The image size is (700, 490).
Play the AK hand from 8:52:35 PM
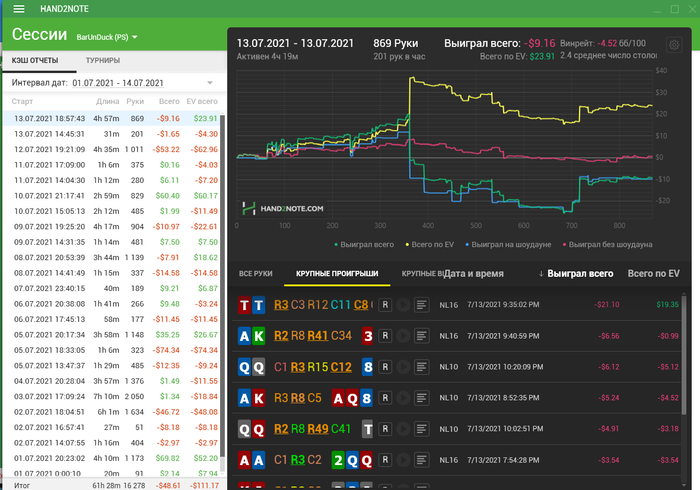click(x=403, y=398)
